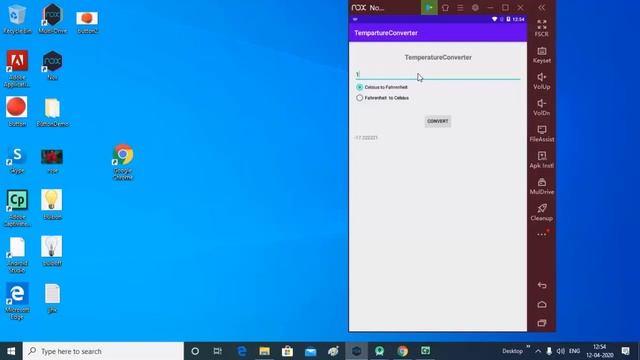Click the Windows Start button
The width and height of the screenshot is (640, 360).
pyautogui.click(x=11, y=351)
